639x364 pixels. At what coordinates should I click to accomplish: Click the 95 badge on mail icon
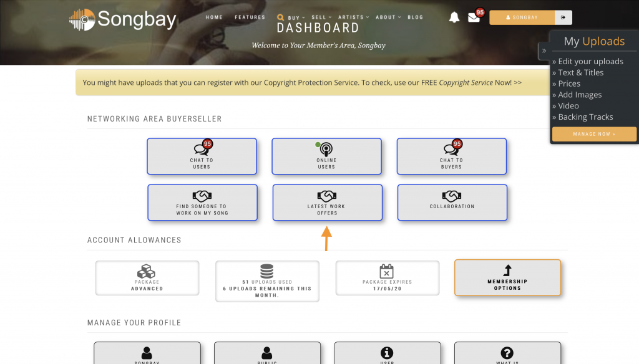480,12
